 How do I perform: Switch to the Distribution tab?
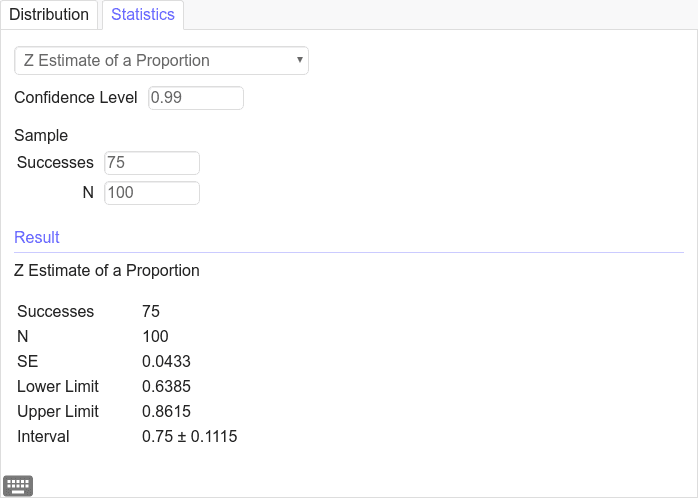tap(49, 15)
